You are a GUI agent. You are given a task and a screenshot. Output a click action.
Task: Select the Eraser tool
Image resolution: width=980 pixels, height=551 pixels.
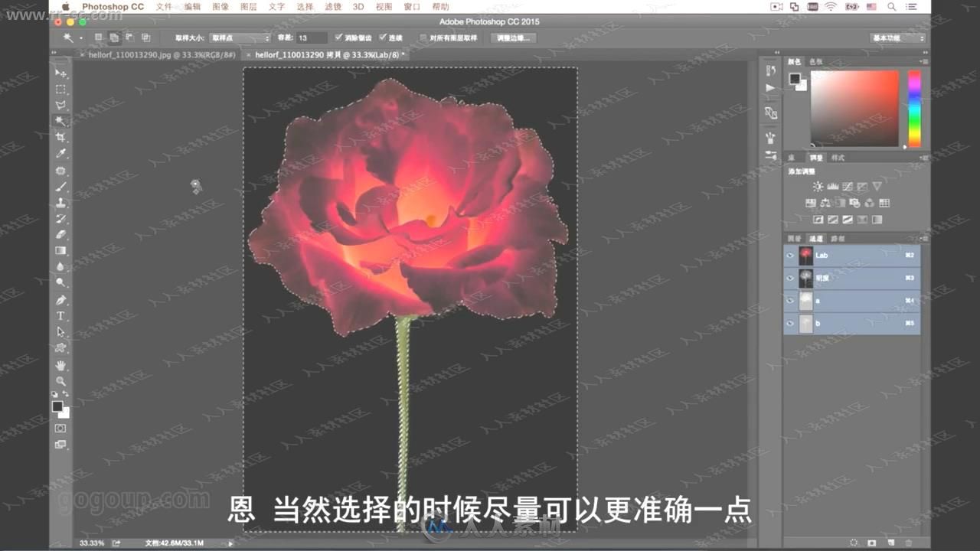click(x=60, y=234)
